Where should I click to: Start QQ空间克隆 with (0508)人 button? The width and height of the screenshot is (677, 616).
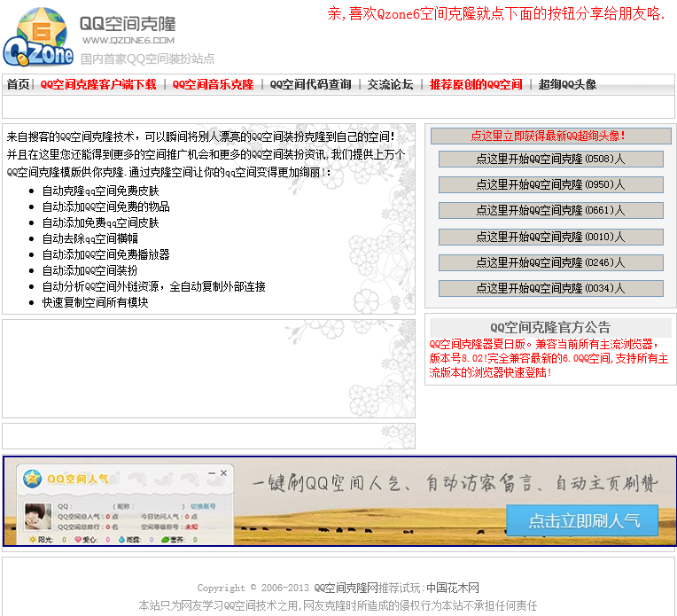pos(550,159)
